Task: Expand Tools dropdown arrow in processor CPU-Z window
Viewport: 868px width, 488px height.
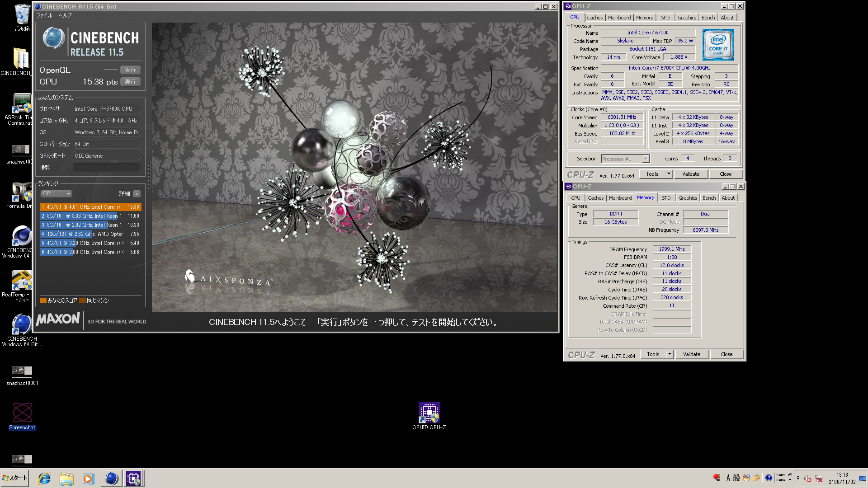Action: pyautogui.click(x=669, y=174)
